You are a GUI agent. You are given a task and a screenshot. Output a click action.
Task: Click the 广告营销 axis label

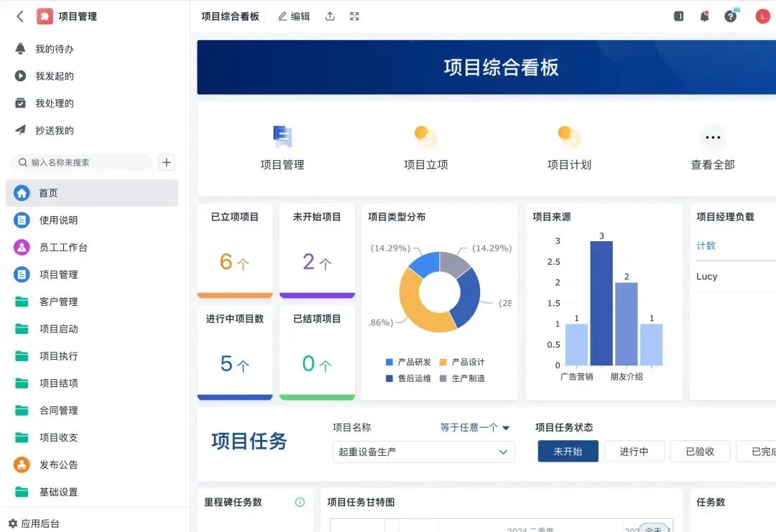coord(576,377)
